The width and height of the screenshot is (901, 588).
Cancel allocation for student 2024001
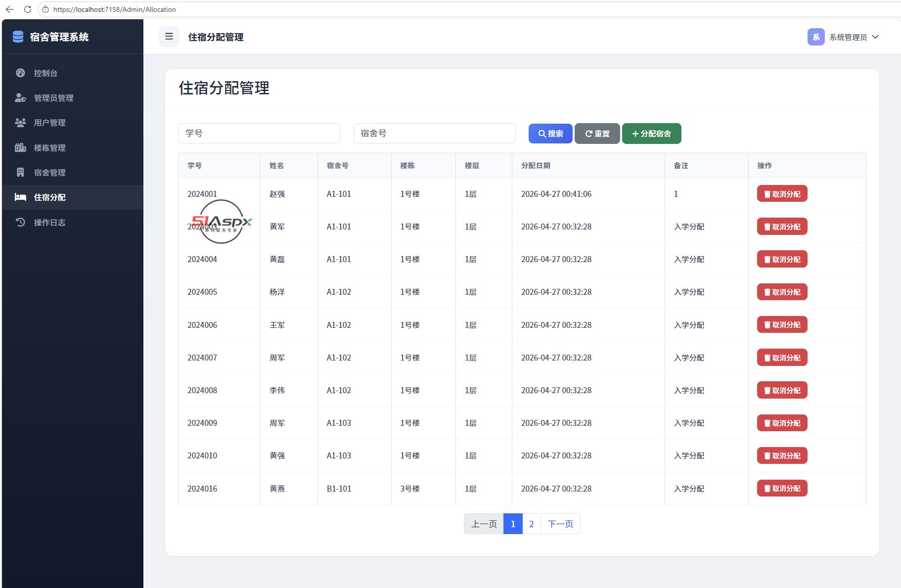coord(782,194)
